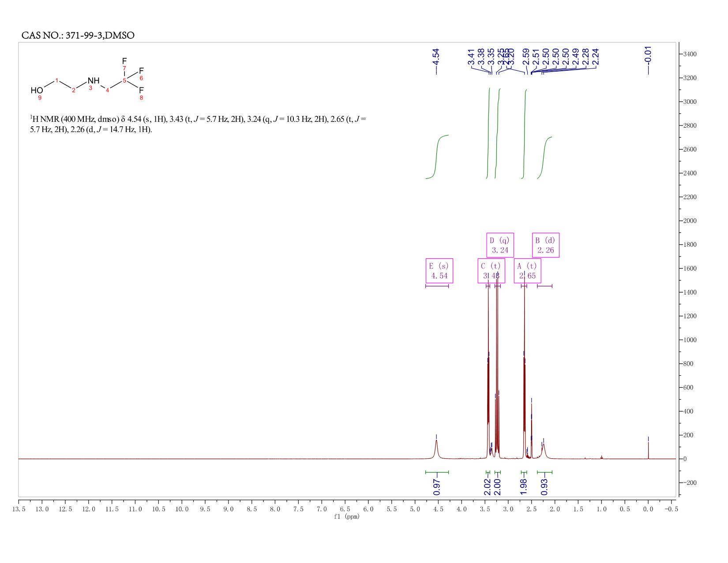Image resolution: width=728 pixels, height=563 pixels.
Task: Click the f1 (ppm) axis label
Action: point(347,517)
